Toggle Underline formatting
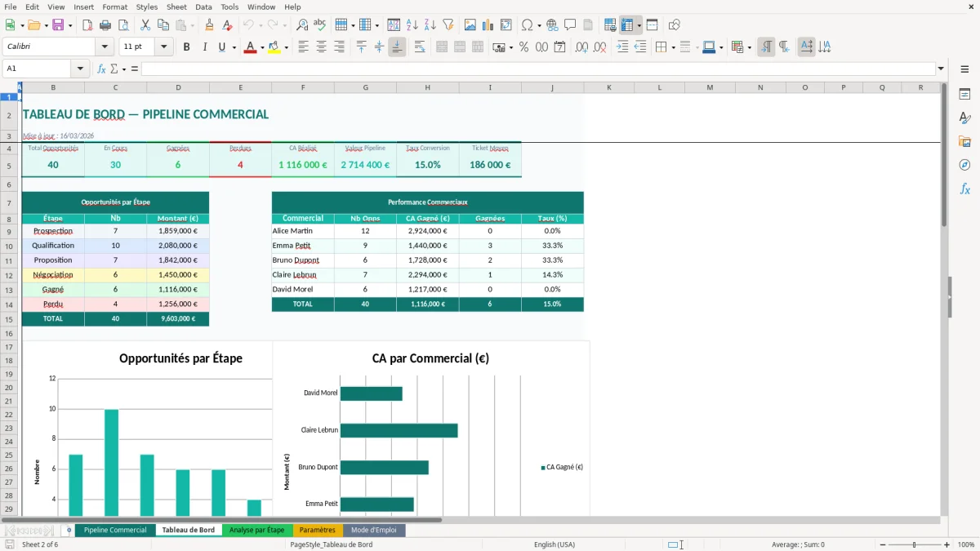Viewport: 980px width, 551px height. pos(222,47)
